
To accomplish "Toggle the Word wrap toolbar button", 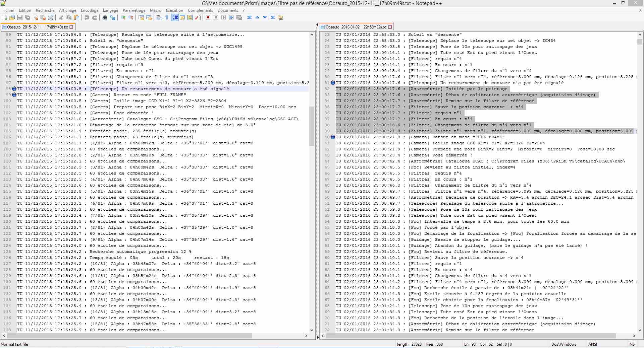I will [x=159, y=18].
